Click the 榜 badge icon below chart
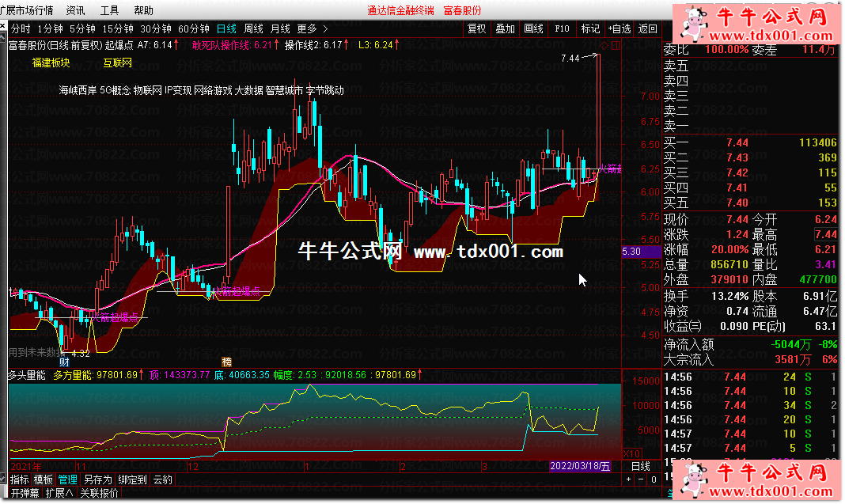Viewport: 845px width, 504px height. [x=226, y=361]
